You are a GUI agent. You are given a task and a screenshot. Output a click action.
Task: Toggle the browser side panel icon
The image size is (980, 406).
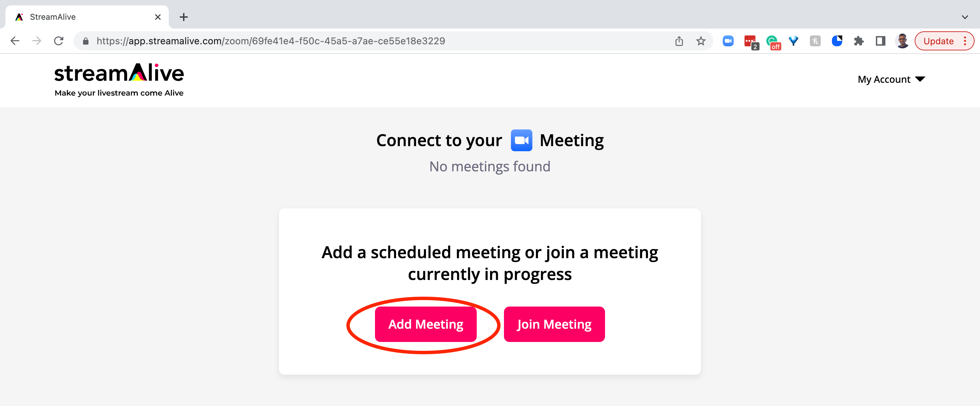(x=880, y=41)
